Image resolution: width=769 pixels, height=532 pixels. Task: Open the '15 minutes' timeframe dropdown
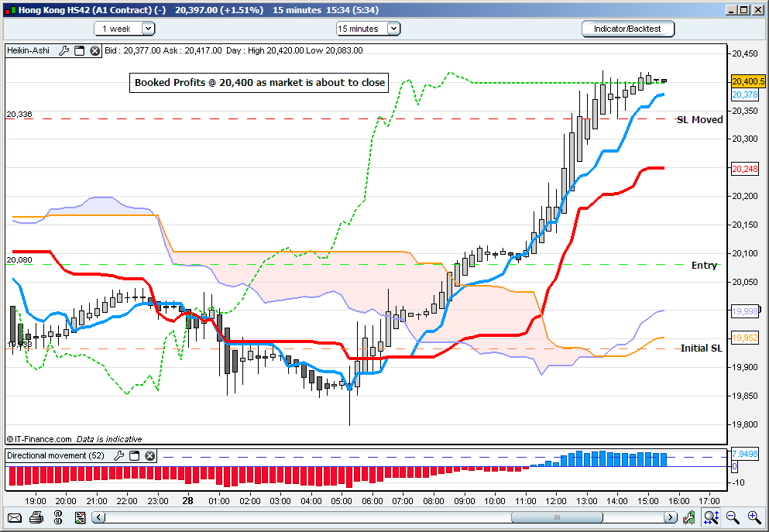point(393,29)
